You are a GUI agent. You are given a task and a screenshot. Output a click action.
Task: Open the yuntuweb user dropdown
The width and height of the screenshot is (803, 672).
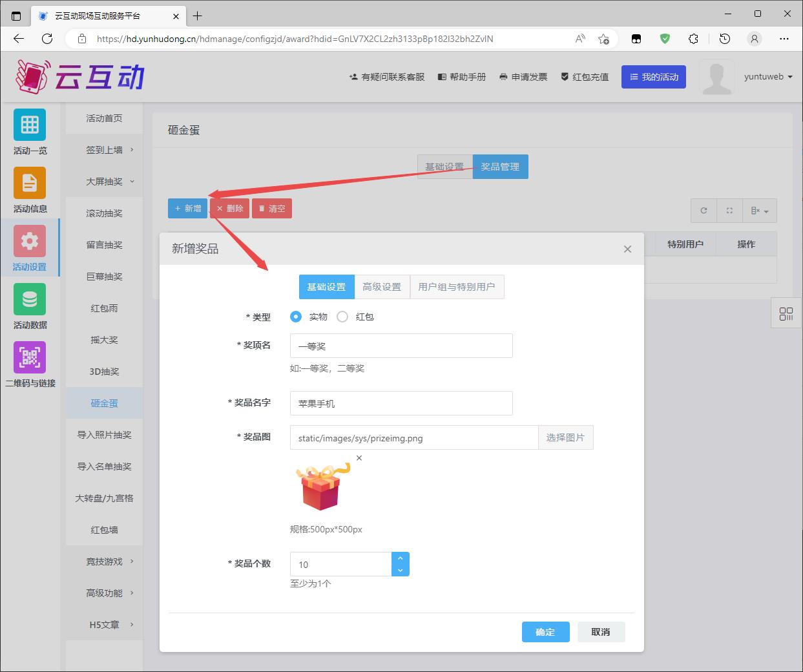(x=767, y=77)
